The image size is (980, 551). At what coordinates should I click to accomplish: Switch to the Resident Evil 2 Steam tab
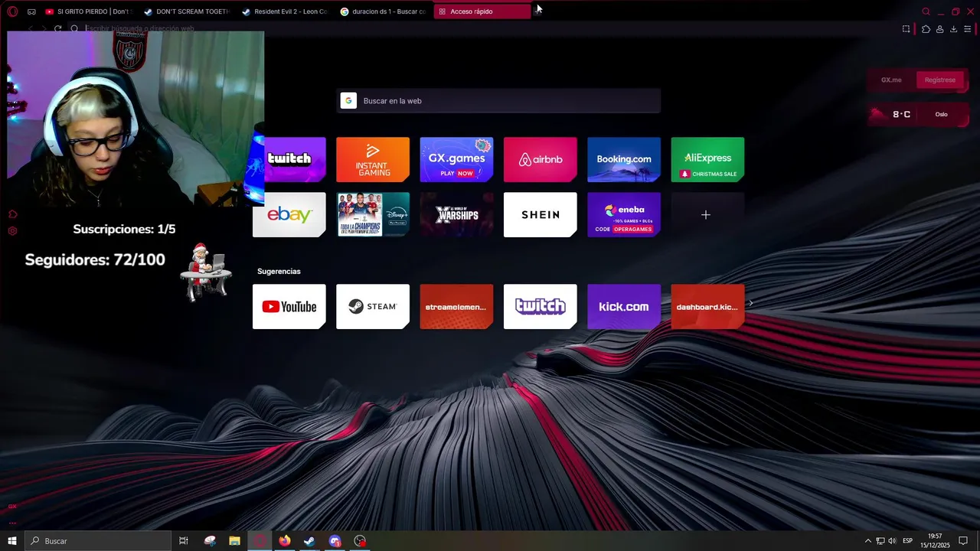[286, 11]
